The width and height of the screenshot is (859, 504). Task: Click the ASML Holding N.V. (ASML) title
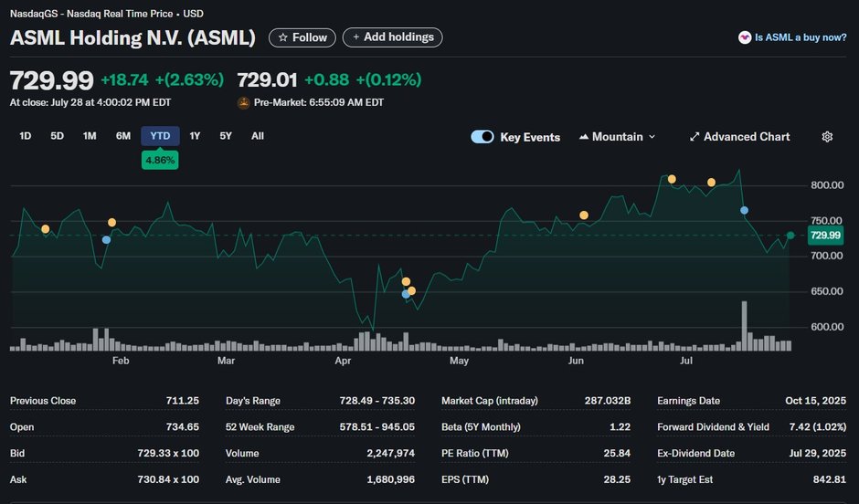[x=133, y=37]
